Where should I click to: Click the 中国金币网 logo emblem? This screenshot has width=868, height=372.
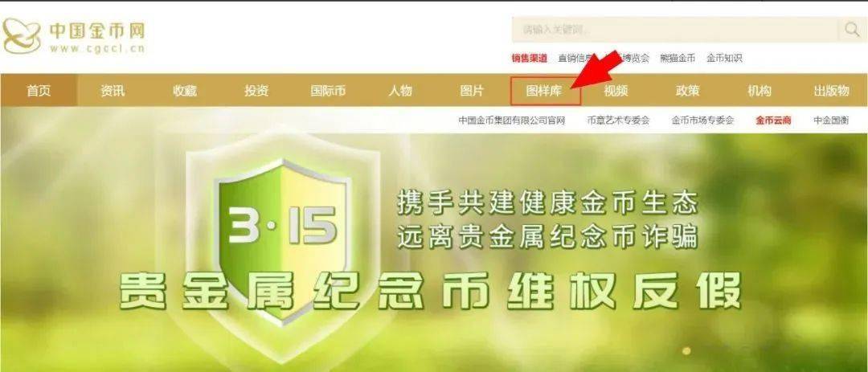tap(22, 35)
